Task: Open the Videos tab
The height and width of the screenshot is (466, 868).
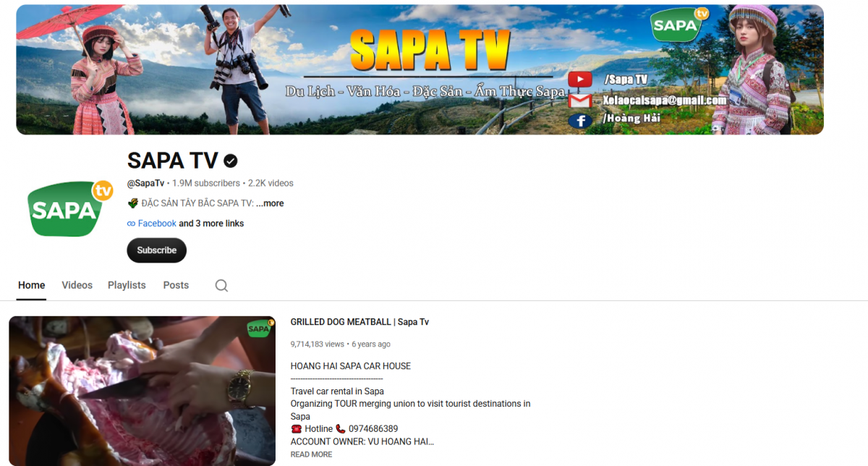Action: point(77,285)
